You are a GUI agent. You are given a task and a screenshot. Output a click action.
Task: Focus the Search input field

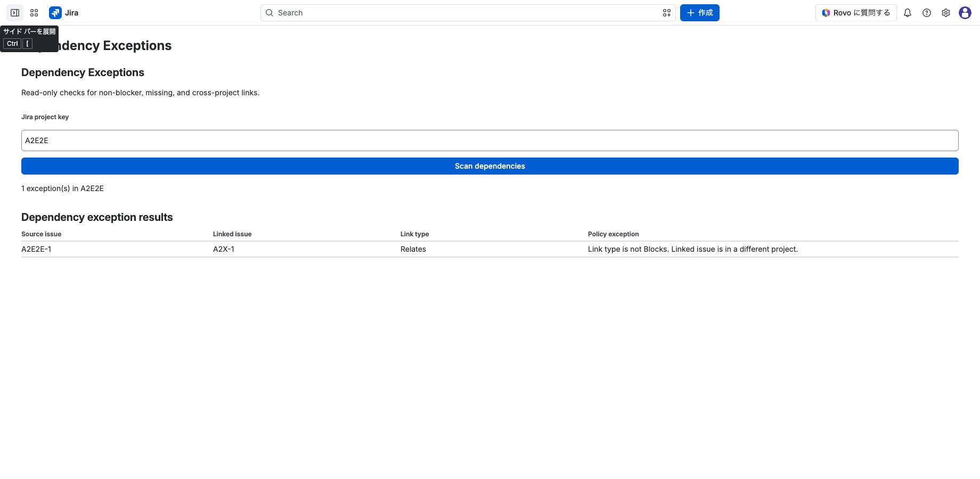click(468, 13)
